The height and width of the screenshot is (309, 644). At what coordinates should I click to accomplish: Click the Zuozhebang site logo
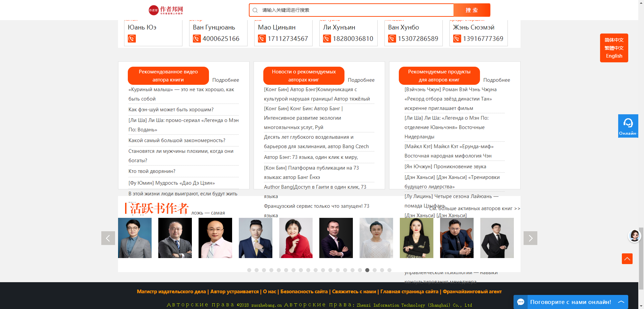tap(166, 10)
